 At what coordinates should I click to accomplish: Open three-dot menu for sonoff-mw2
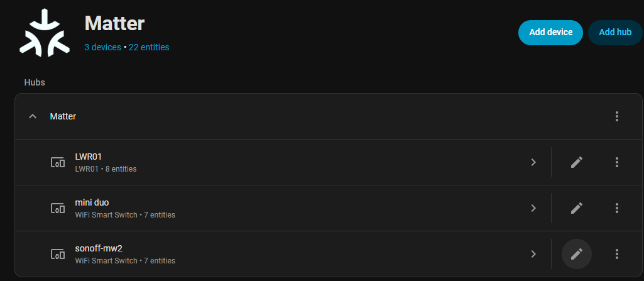point(617,254)
